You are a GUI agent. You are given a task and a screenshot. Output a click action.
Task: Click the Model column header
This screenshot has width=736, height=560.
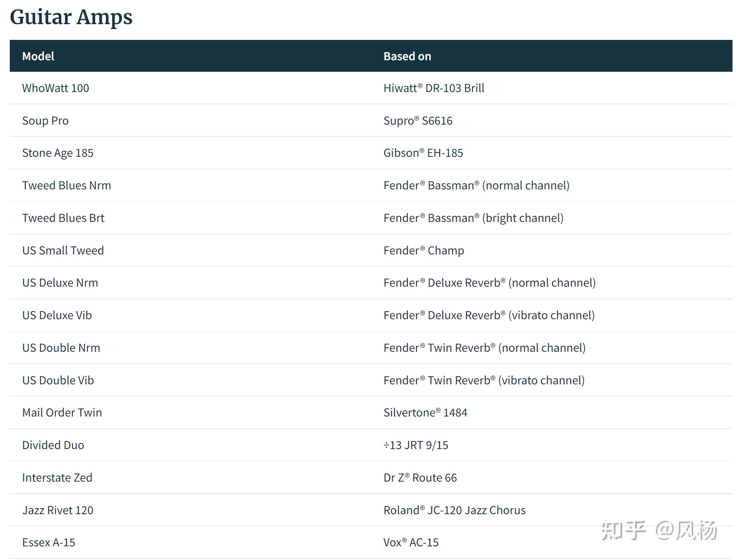pos(38,56)
